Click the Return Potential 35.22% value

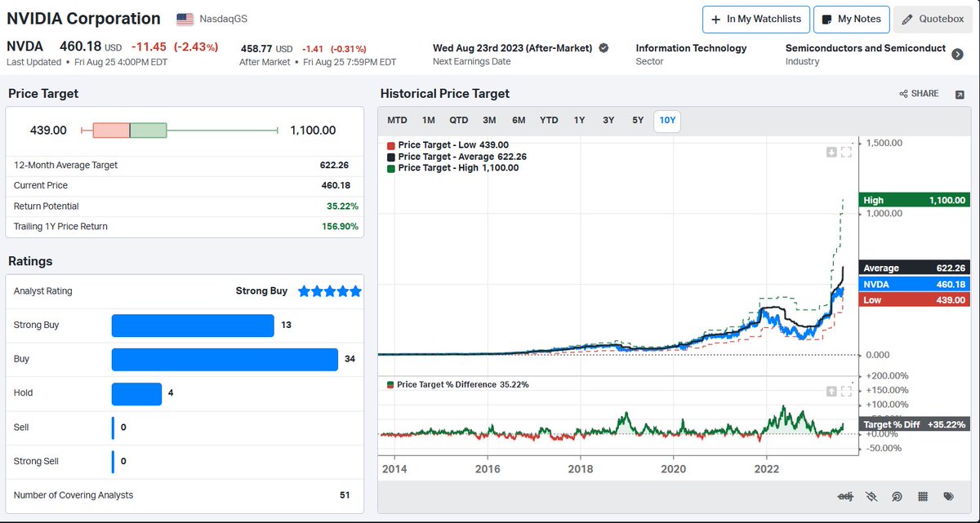point(342,206)
